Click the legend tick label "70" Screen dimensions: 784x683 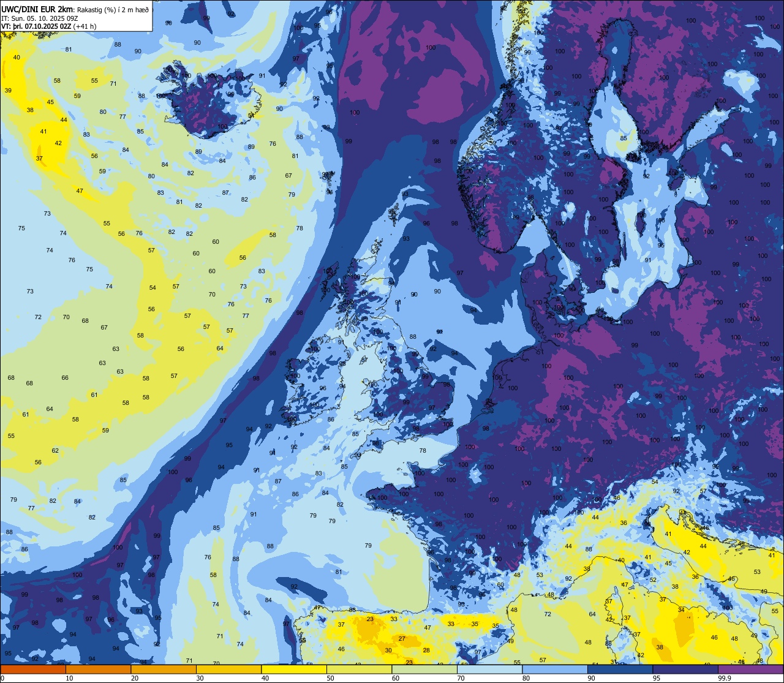click(x=461, y=678)
